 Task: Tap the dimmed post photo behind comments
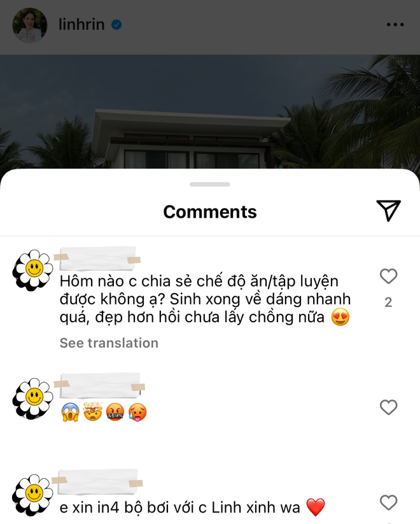click(210, 111)
